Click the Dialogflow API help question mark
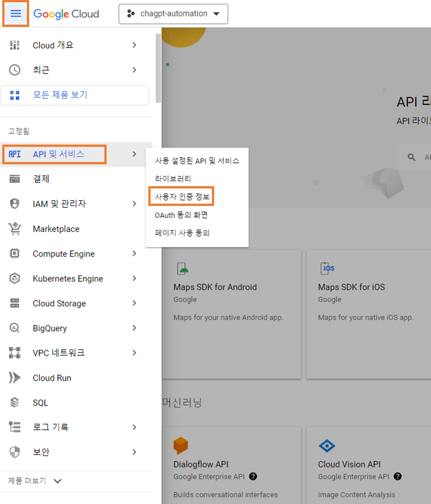The width and height of the screenshot is (431, 504). click(x=253, y=476)
